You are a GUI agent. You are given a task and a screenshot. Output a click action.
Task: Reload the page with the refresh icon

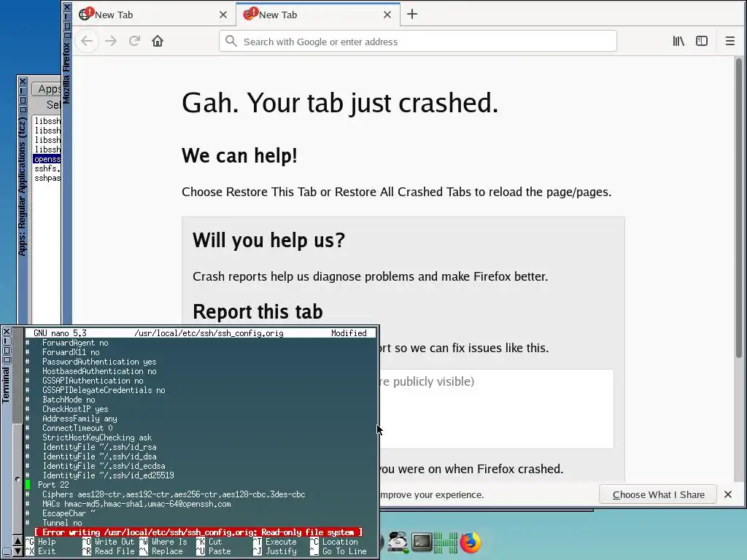coord(134,42)
